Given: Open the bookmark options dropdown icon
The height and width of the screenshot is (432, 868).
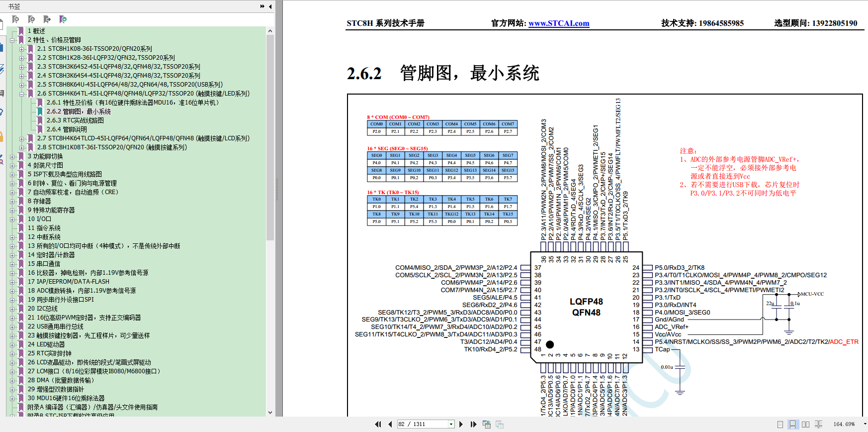Looking at the screenshot, I should 63,19.
